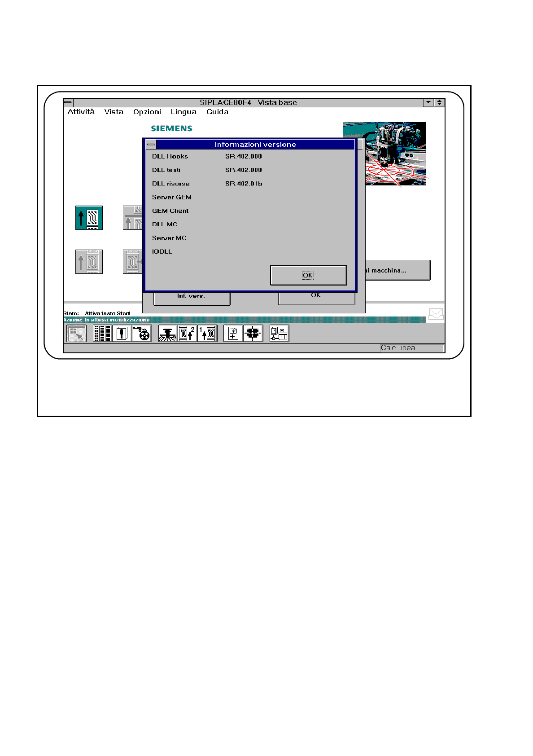Viewport: 533px width, 756px height.
Task: Click the SIPLACE80F4 - Vista base title
Action: (248, 102)
